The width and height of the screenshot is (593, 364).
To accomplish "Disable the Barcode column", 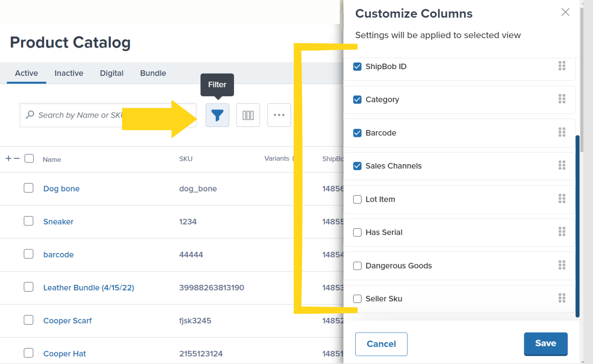I will coord(357,133).
